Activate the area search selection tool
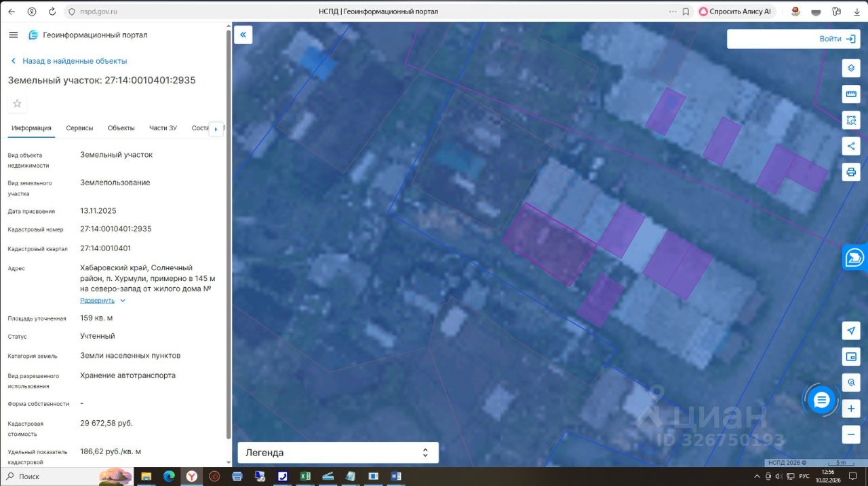Image resolution: width=868 pixels, height=486 pixels. point(851,120)
